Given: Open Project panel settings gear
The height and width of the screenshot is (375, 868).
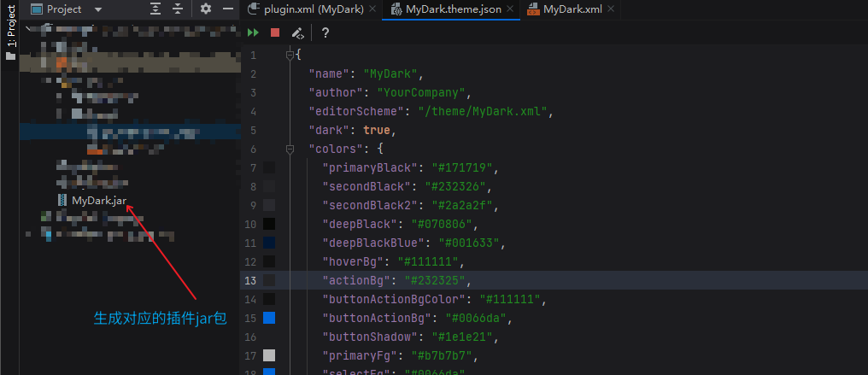Looking at the screenshot, I should [206, 9].
